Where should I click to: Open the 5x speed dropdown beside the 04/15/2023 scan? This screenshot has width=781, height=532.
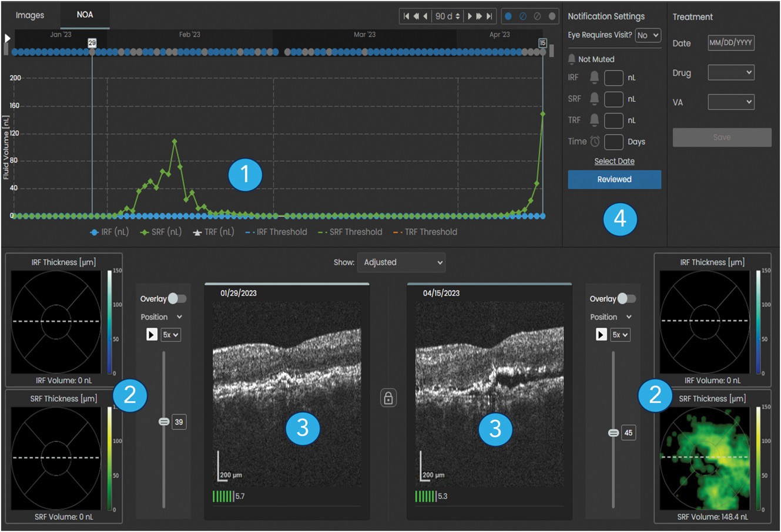pos(620,335)
